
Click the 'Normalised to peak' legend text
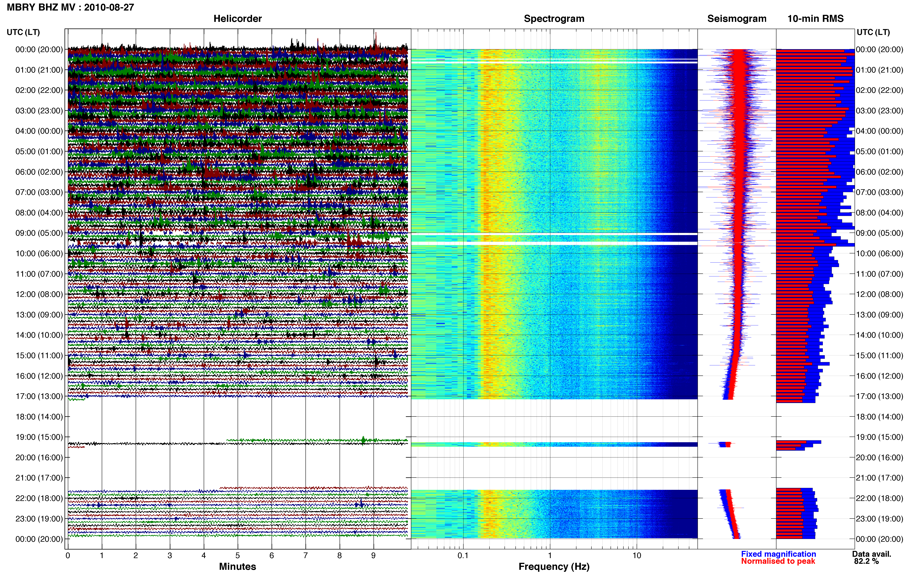click(x=778, y=561)
